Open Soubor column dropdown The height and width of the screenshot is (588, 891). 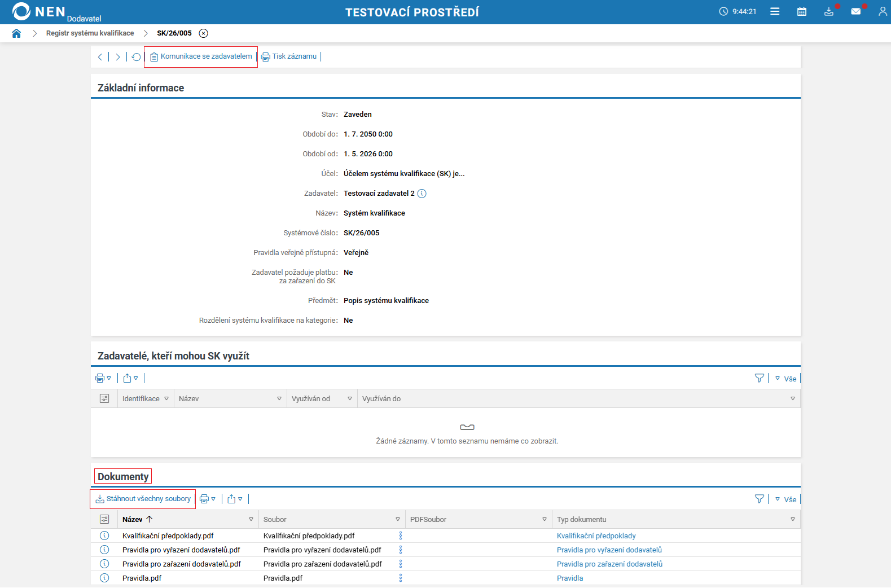tap(398, 519)
